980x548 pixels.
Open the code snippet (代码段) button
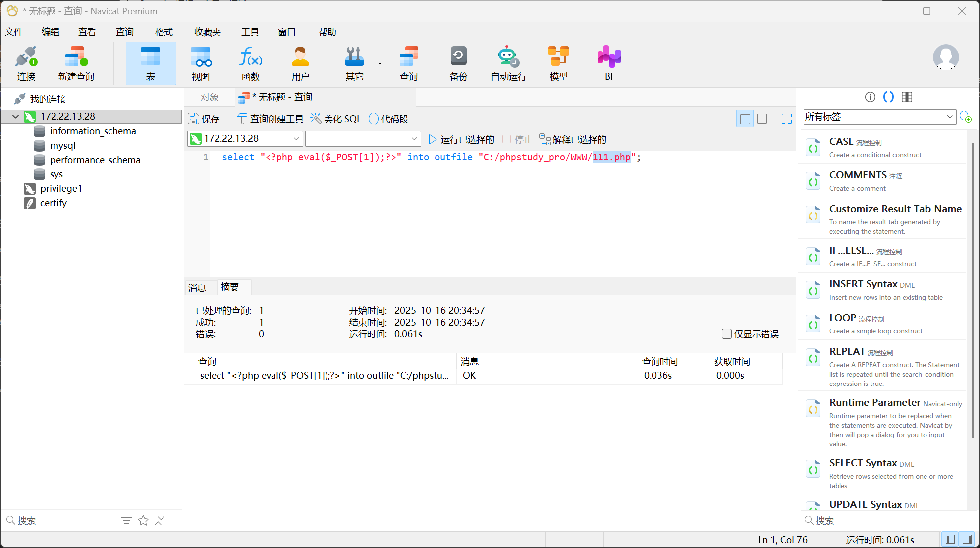388,119
